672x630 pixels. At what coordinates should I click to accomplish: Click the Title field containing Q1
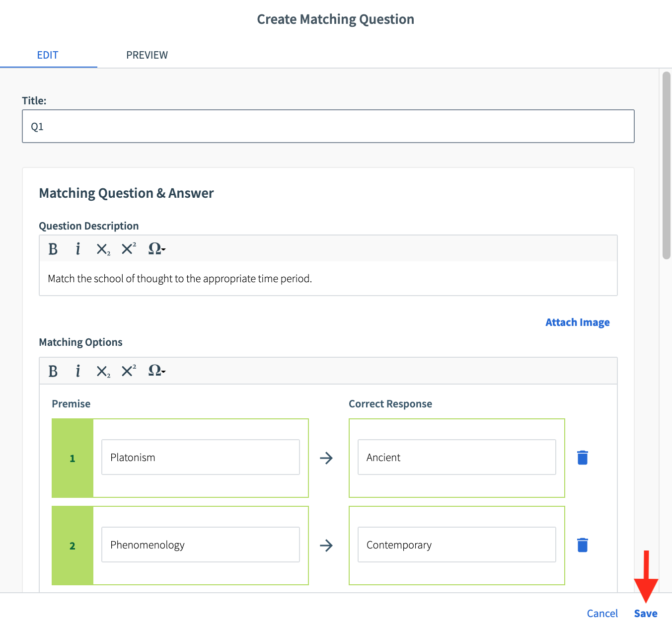328,127
